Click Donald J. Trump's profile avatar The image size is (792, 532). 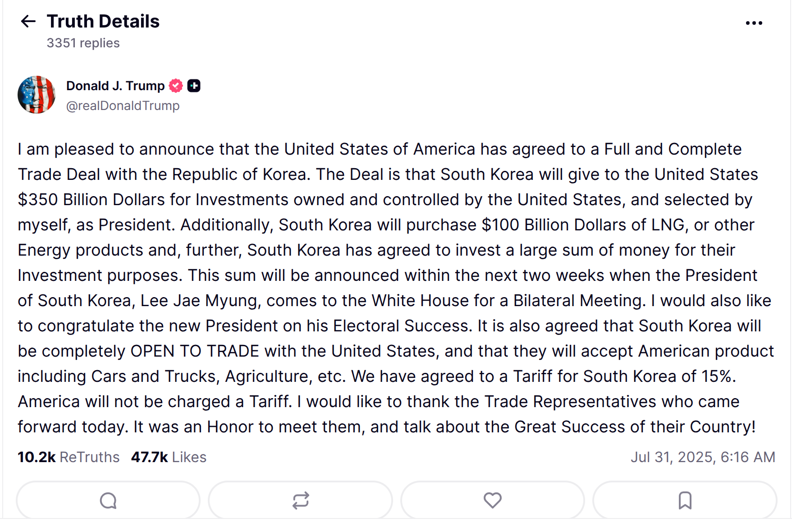coord(37,95)
